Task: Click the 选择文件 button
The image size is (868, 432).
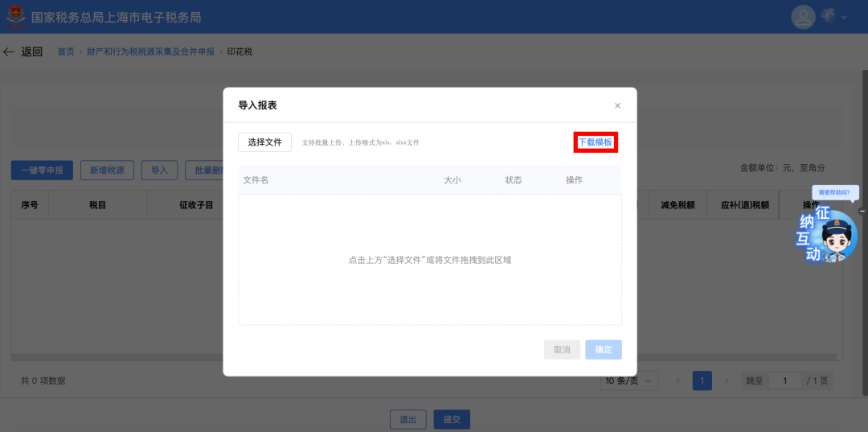Action: coord(264,142)
